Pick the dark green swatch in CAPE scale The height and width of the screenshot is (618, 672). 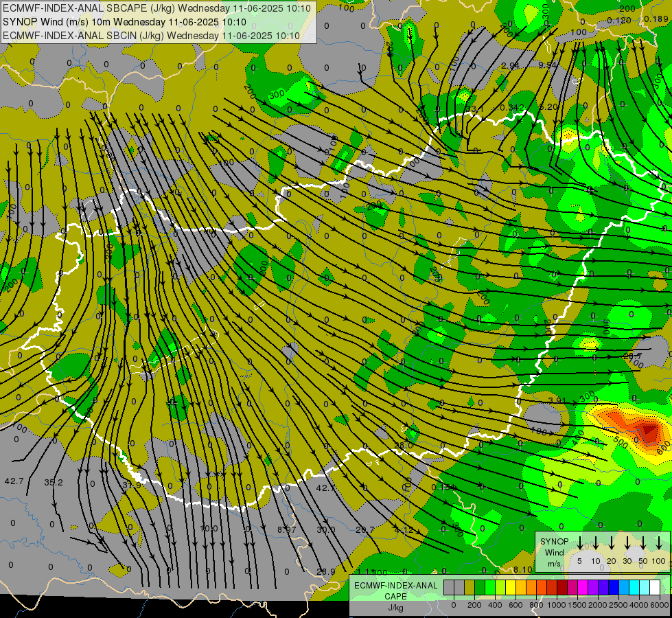click(480, 587)
